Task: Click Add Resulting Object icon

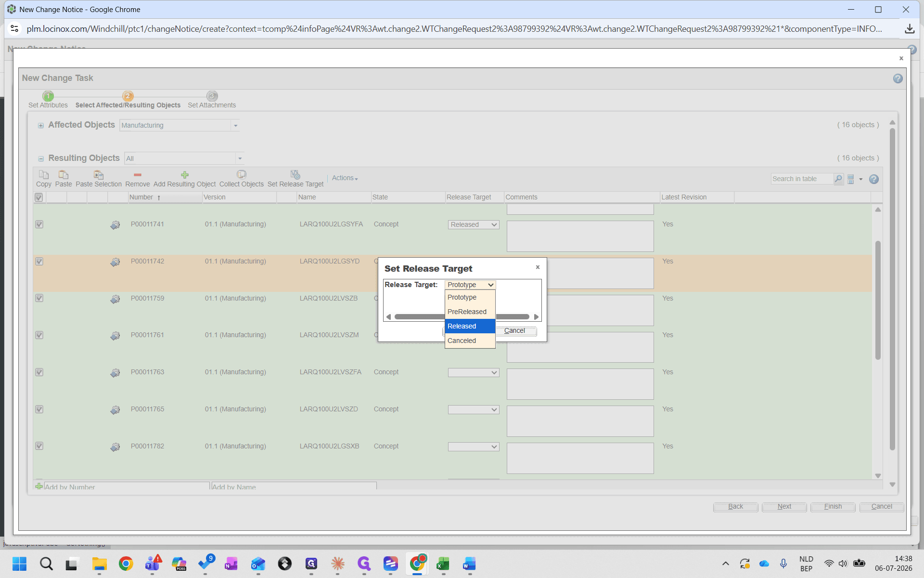Action: 184,175
